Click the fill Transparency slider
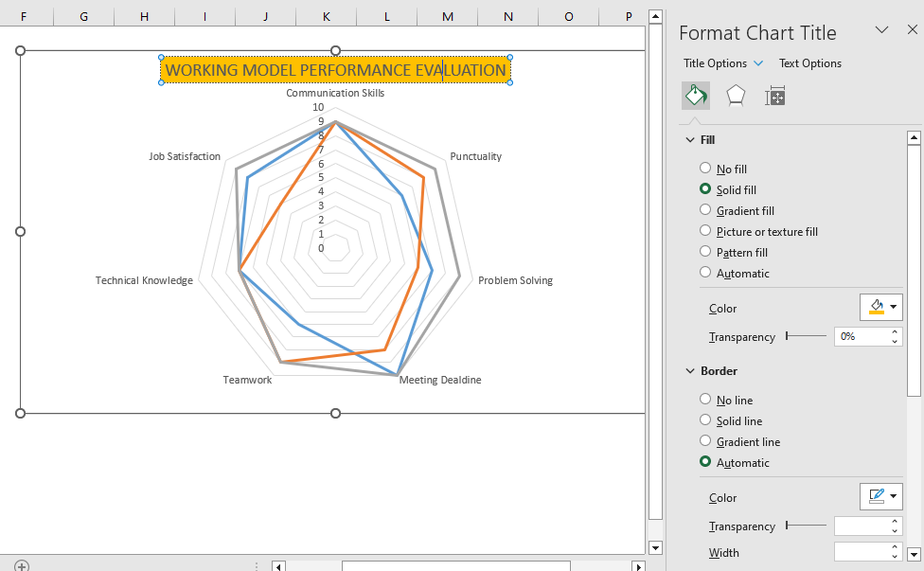The height and width of the screenshot is (571, 924). coord(807,336)
